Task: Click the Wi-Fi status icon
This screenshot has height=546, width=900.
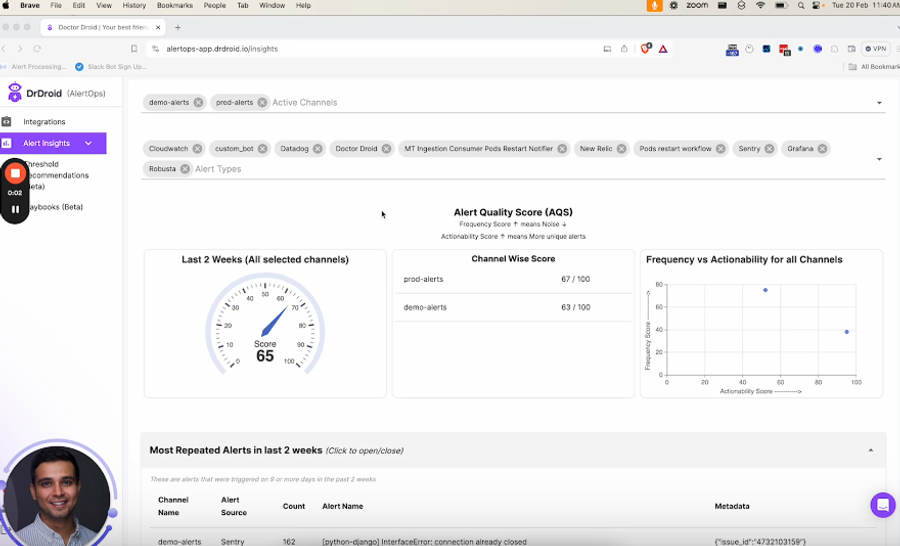Action: coord(761,5)
